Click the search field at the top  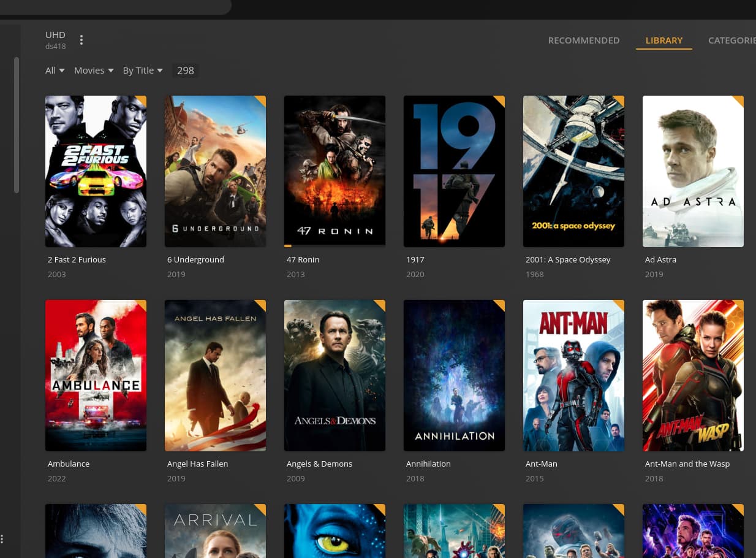[x=116, y=7]
